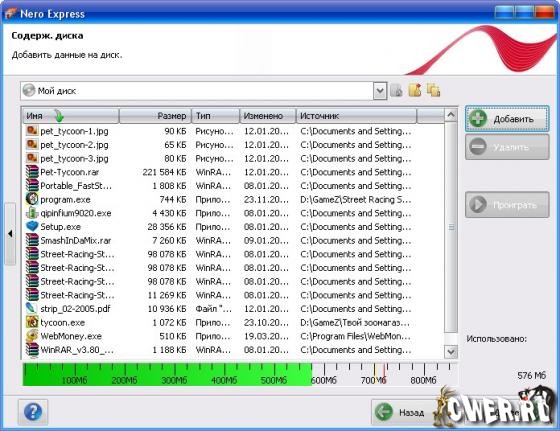Click the go up one level folder icon
The image size is (560, 431).
pyautogui.click(x=396, y=91)
